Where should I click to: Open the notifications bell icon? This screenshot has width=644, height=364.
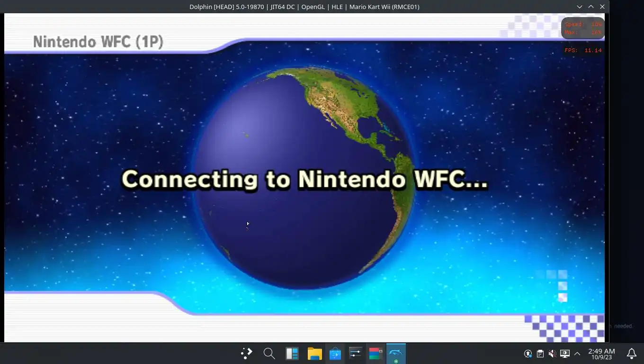(632, 354)
